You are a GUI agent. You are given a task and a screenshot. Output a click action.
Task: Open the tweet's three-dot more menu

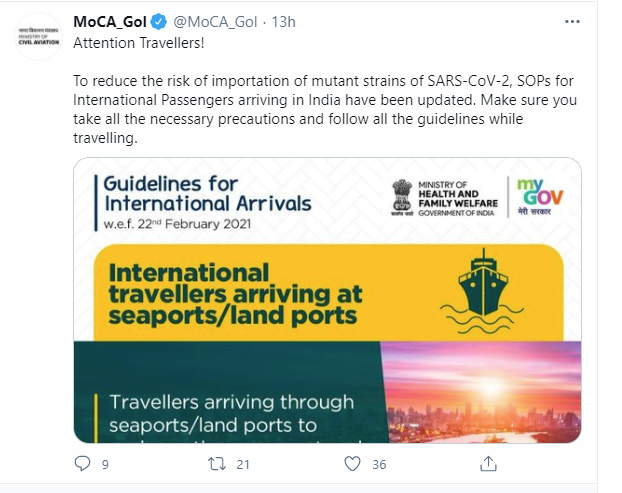571,21
